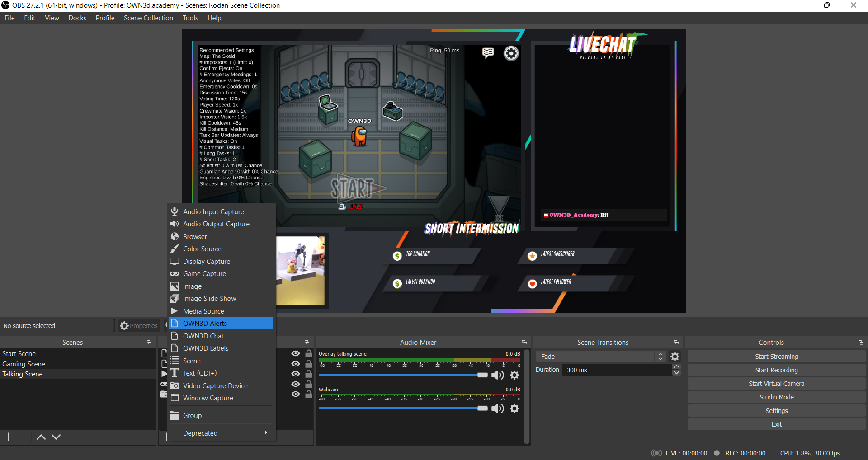Increase transition duration with up arrow
This screenshot has height=460, width=868.
[676, 367]
